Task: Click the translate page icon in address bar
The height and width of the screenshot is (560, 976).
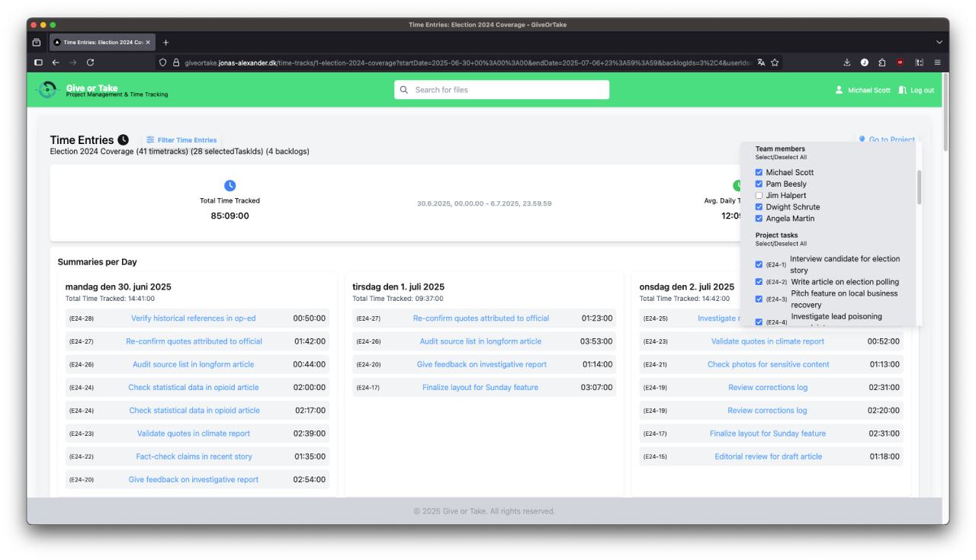Action: pyautogui.click(x=761, y=62)
